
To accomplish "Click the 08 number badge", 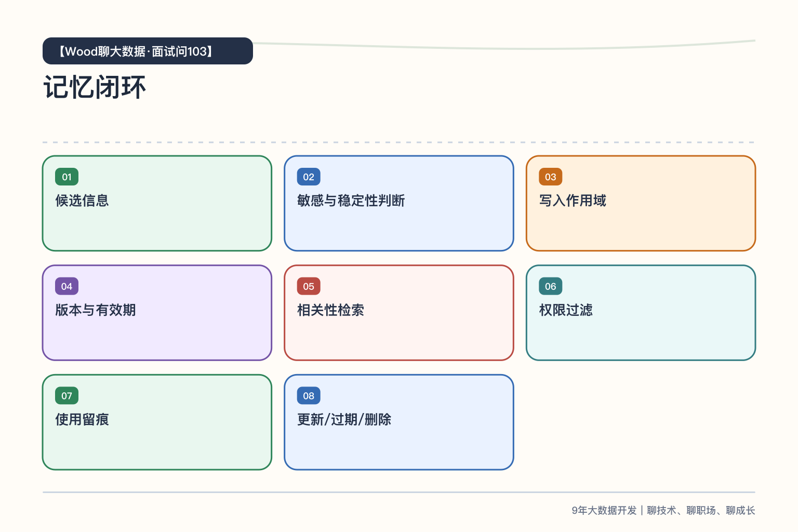I will pyautogui.click(x=309, y=396).
